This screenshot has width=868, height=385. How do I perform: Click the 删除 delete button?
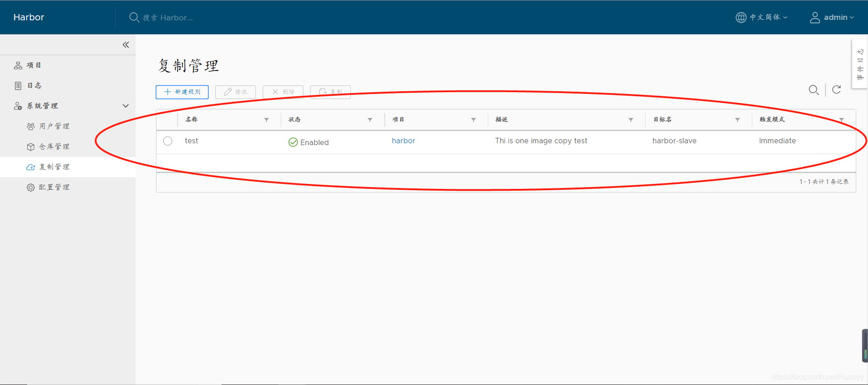pos(283,92)
